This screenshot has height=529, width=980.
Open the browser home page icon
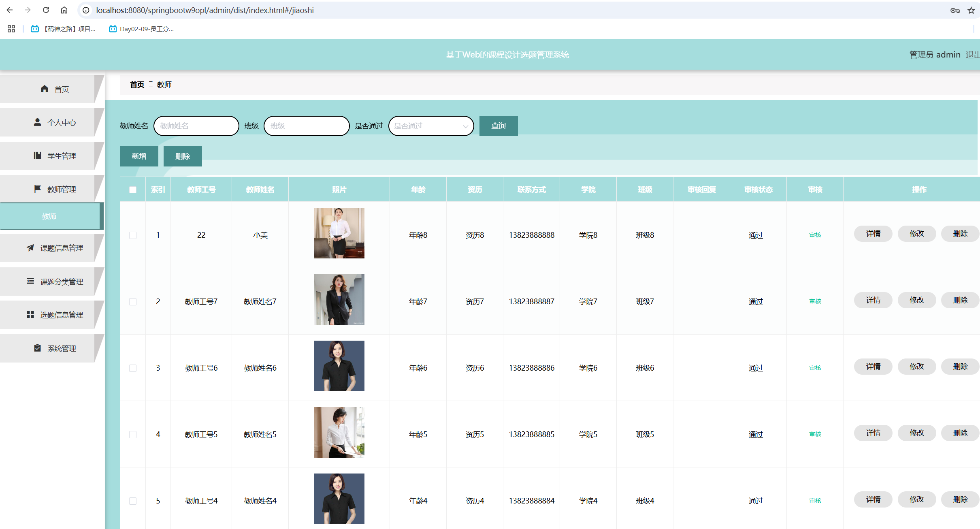tap(64, 10)
